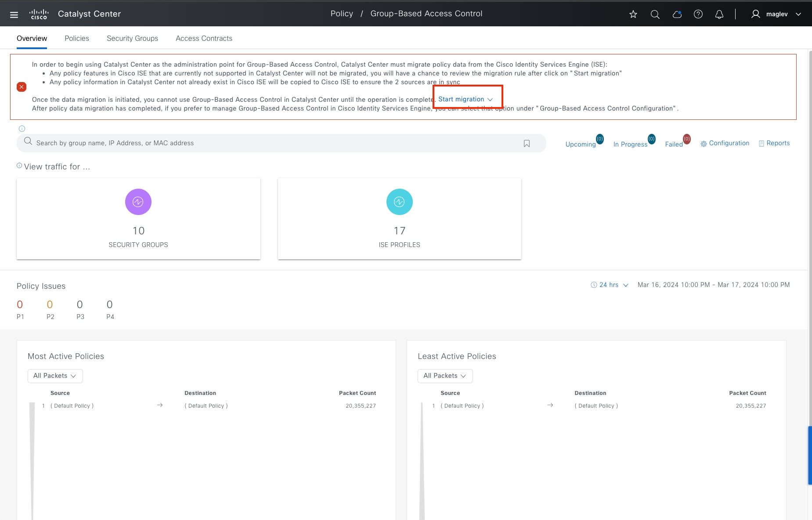Screen dimensions: 812x520
Task: Open the help question mark icon
Action: coord(698,14)
